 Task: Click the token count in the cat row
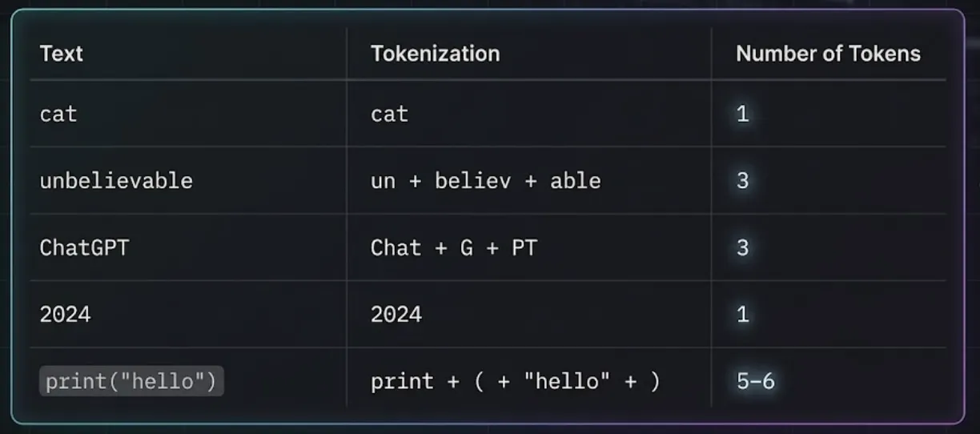pos(742,114)
